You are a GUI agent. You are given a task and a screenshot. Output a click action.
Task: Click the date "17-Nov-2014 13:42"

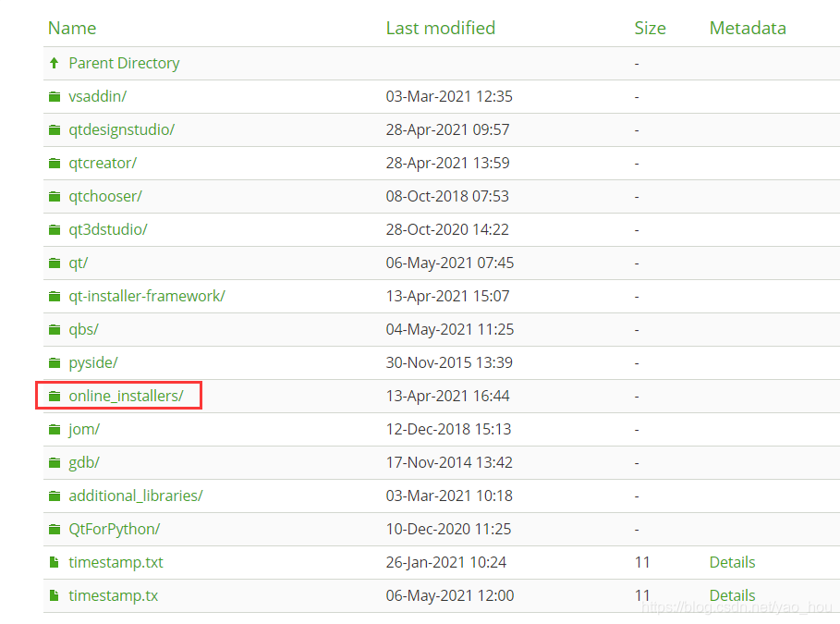coord(449,462)
